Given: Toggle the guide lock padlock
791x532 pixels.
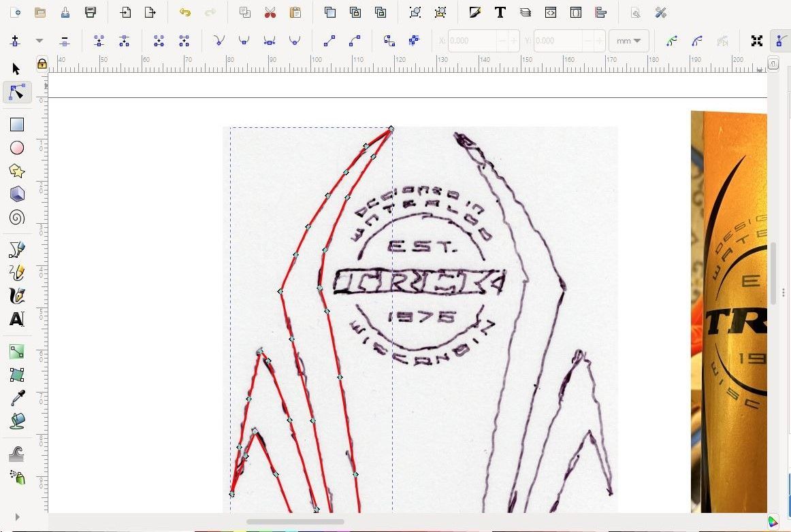Looking at the screenshot, I should click(42, 64).
